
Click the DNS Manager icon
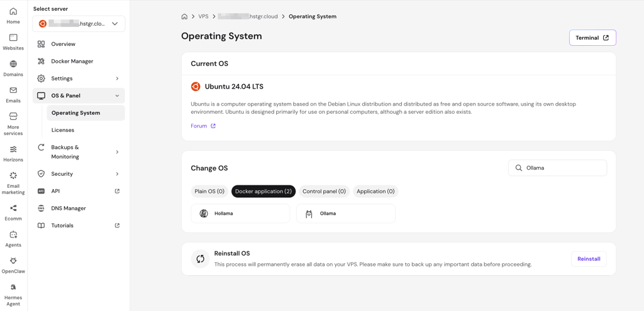pos(41,209)
